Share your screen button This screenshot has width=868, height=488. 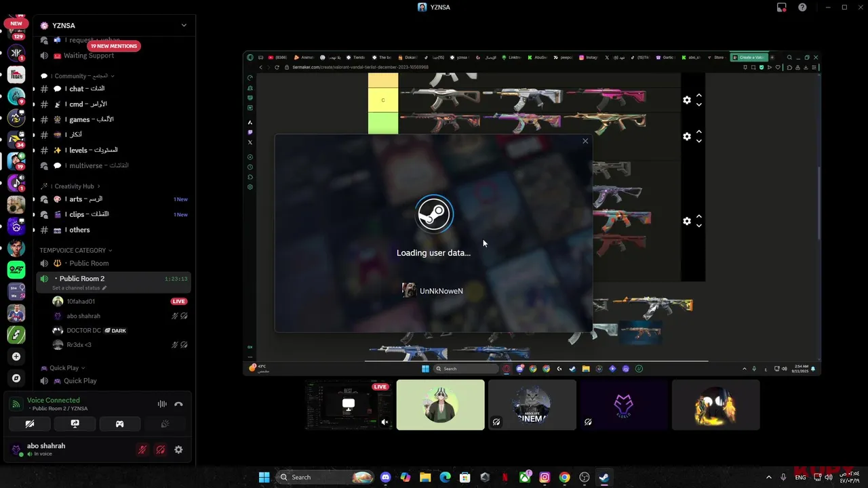tap(75, 424)
